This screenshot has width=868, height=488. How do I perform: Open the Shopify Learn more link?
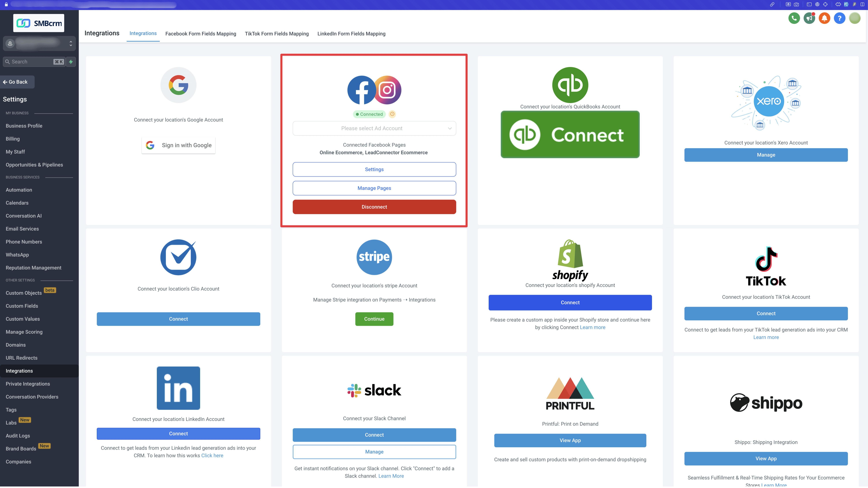[592, 327]
